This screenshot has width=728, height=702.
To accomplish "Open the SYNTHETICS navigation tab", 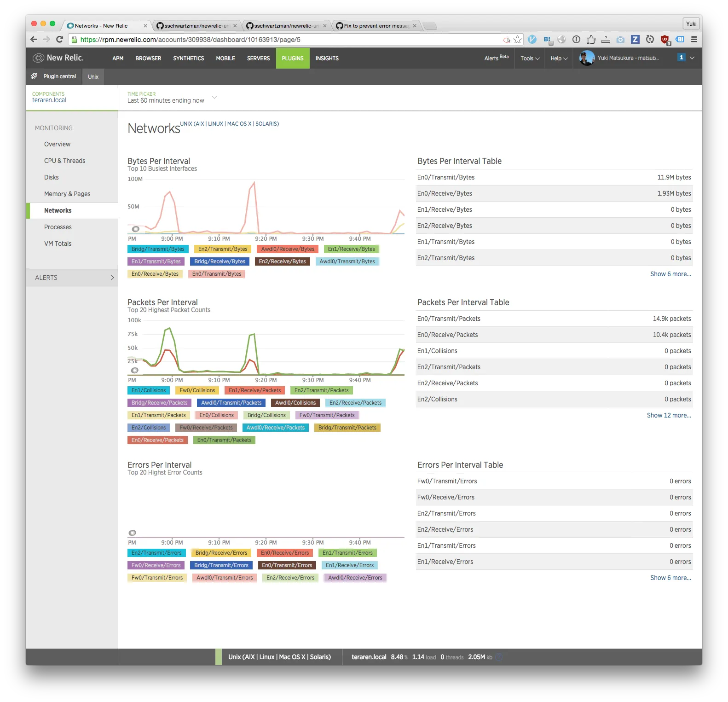I will [x=189, y=58].
